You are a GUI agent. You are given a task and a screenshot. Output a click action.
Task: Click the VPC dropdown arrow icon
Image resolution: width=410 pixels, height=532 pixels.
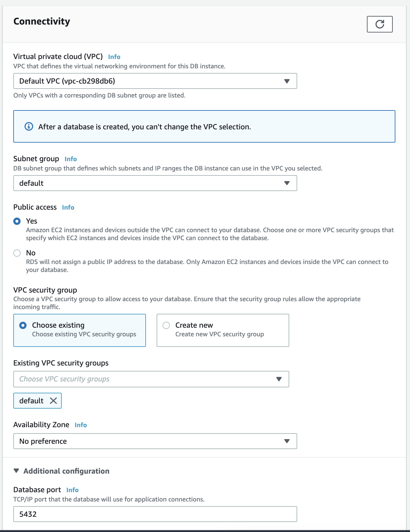(287, 81)
